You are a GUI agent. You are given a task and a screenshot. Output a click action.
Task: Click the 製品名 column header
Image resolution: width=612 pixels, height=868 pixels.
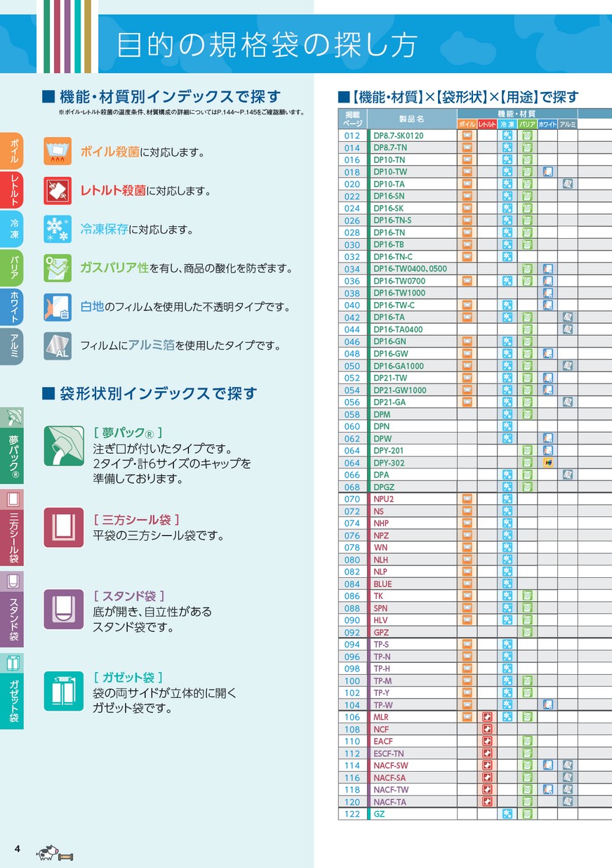click(x=411, y=119)
